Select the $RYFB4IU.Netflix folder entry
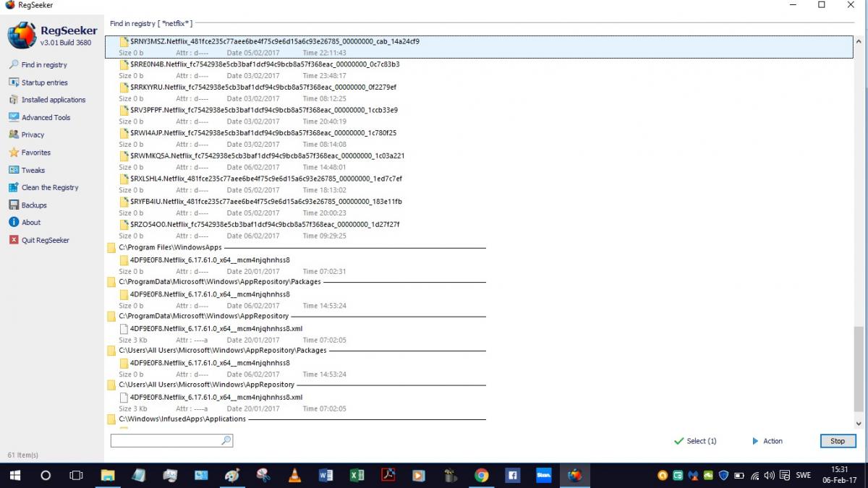The width and height of the screenshot is (868, 488). click(480, 207)
